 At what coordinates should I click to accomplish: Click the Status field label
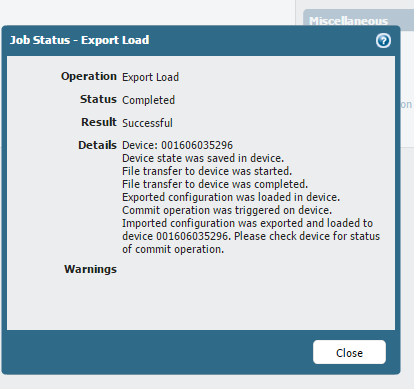click(98, 99)
